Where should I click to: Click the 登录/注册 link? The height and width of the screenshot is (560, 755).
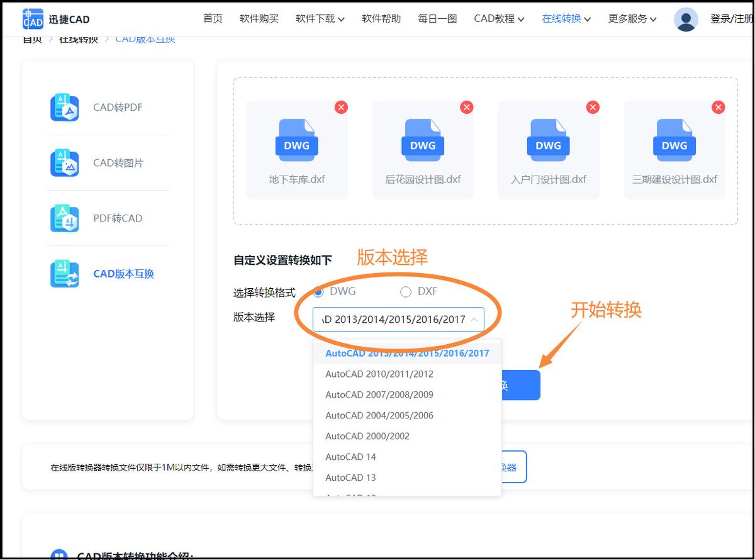pyautogui.click(x=732, y=19)
